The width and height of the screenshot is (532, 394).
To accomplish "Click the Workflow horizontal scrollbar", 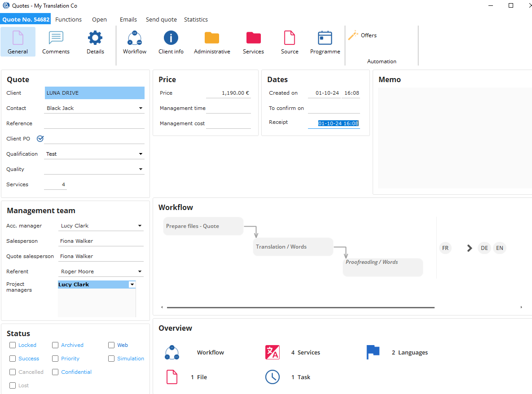I will point(300,307).
